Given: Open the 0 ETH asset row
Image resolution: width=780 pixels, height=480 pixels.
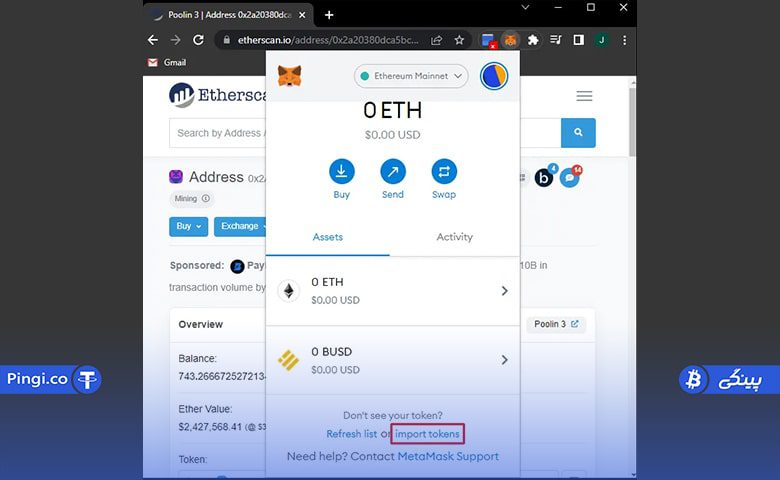Looking at the screenshot, I should [x=393, y=291].
